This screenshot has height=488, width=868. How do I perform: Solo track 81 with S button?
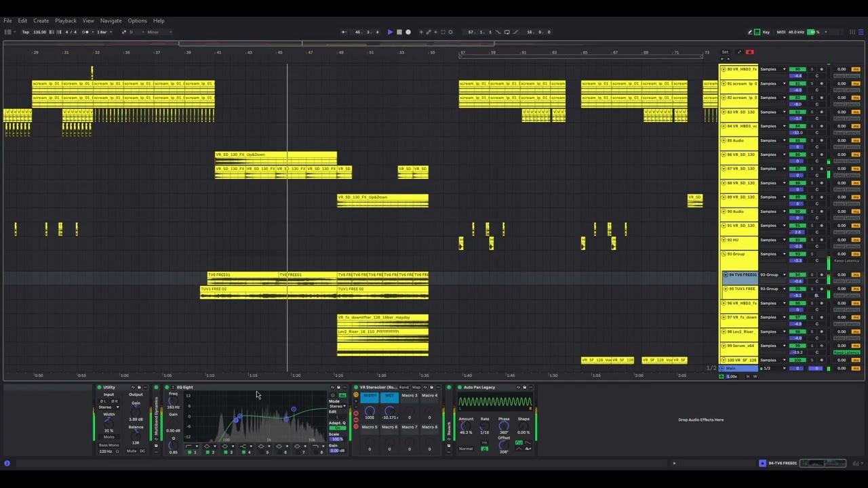click(x=812, y=83)
